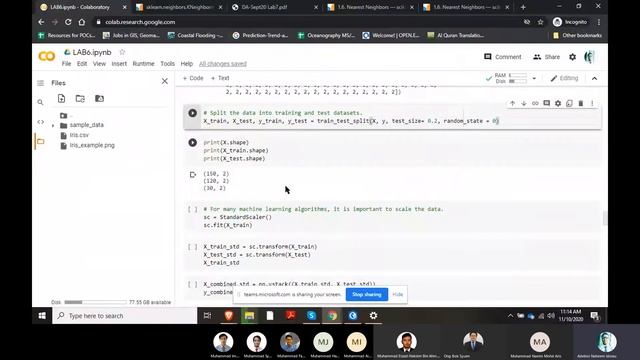Open the Comment panel
Screen dimensions: 640x360
click(502, 57)
